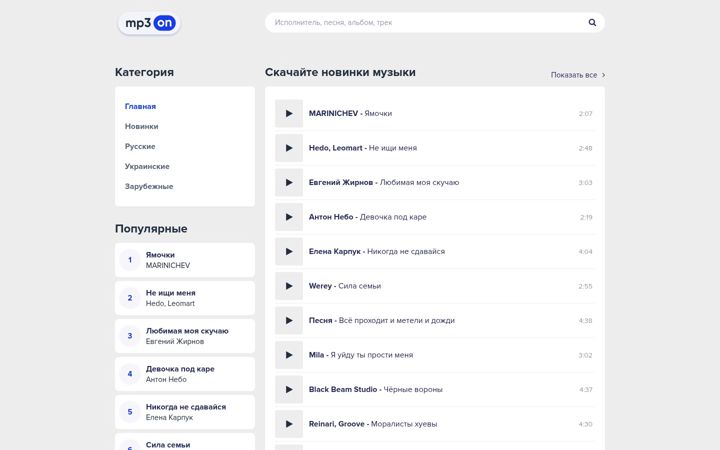720x450 pixels.
Task: Click track title Black Beam Studio - Чёрные вороны
Action: (x=376, y=389)
